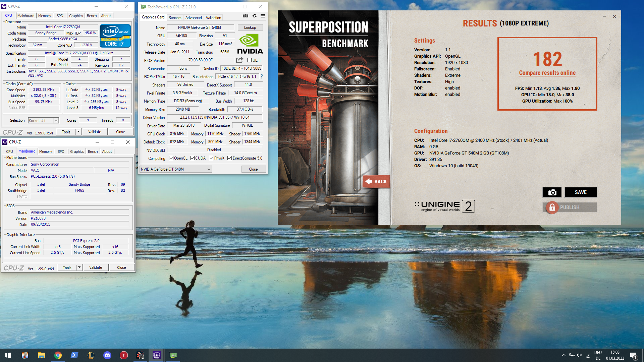The width and height of the screenshot is (644, 362).
Task: Switch to Superposition benchmark taskbar icon
Action: click(x=140, y=355)
